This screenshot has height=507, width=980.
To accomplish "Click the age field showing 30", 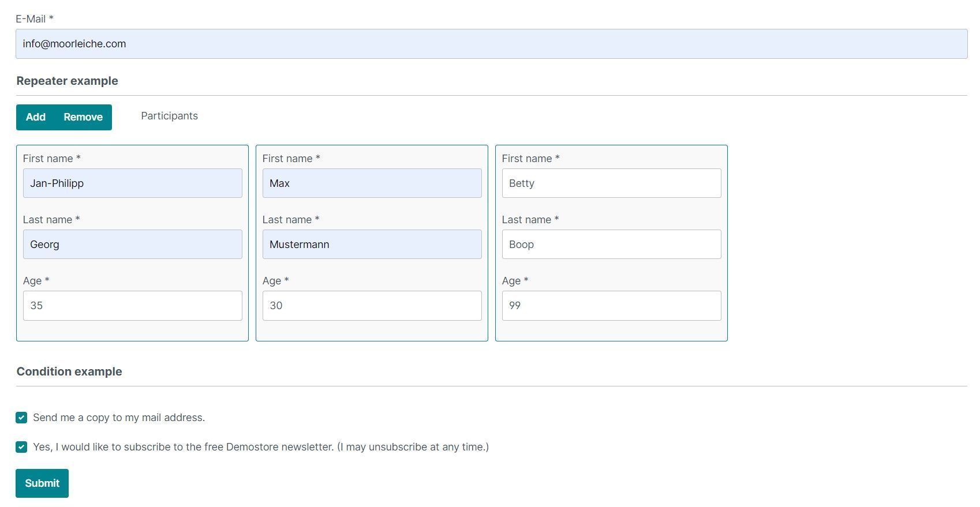I will 372,306.
